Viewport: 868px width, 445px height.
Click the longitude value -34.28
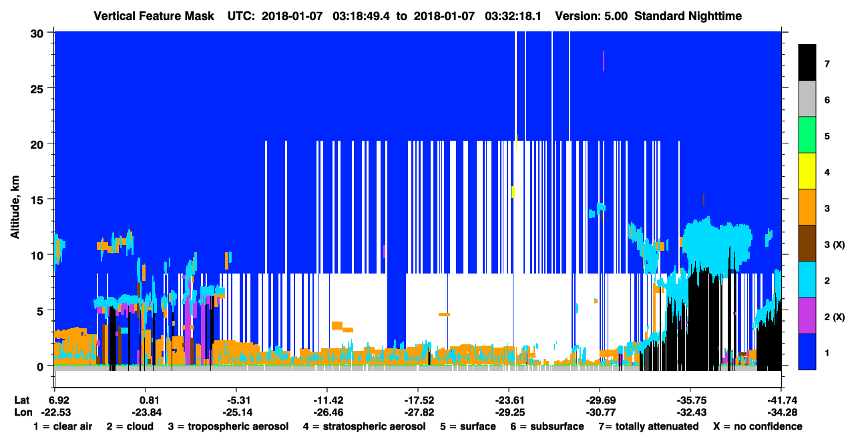click(781, 412)
